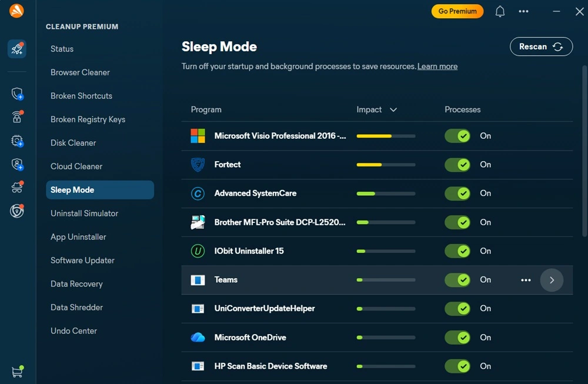
Task: Click the Fortect shield icon
Action: pyautogui.click(x=198, y=165)
